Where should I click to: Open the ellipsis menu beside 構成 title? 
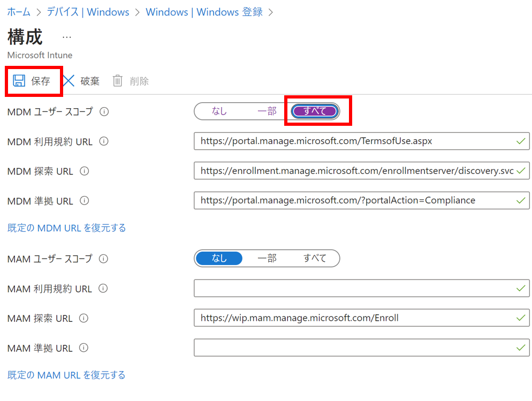[x=66, y=37]
